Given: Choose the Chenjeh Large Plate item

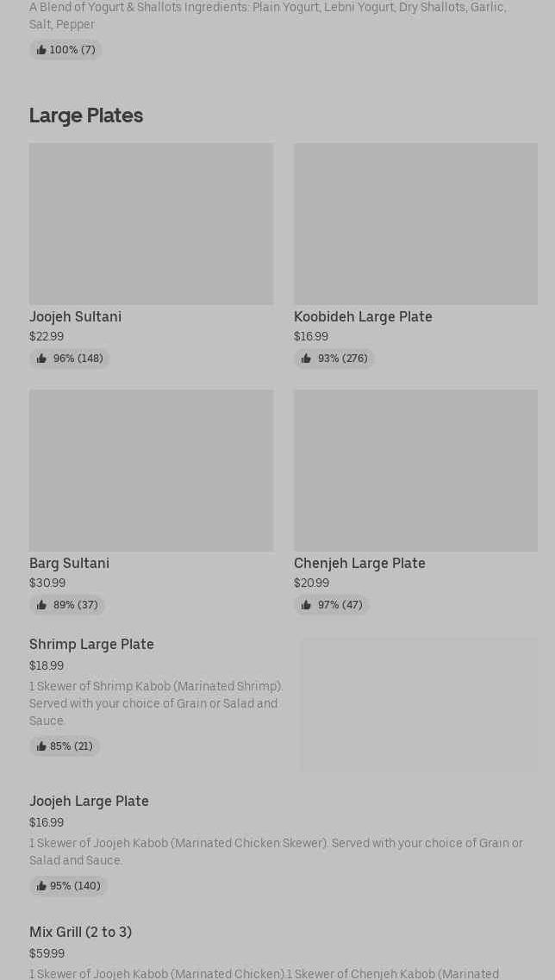Looking at the screenshot, I should (x=359, y=563).
